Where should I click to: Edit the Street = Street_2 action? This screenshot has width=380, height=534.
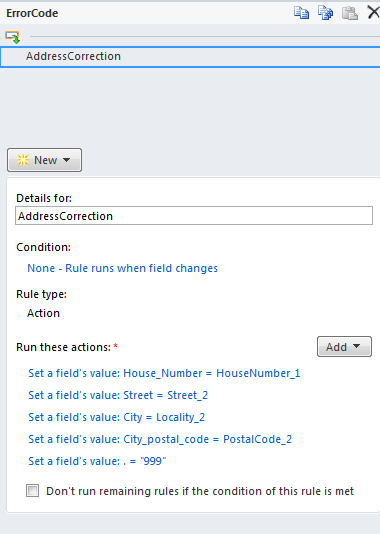tap(118, 395)
